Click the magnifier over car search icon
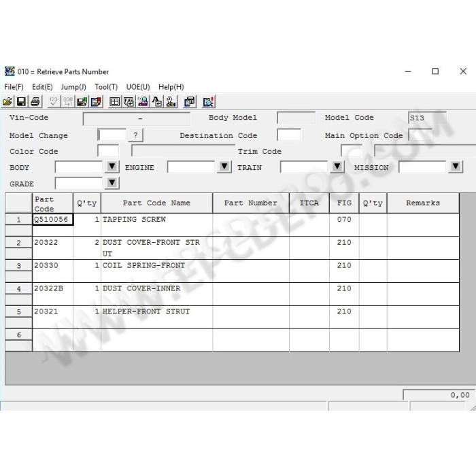This screenshot has width=476, height=476. [143, 102]
